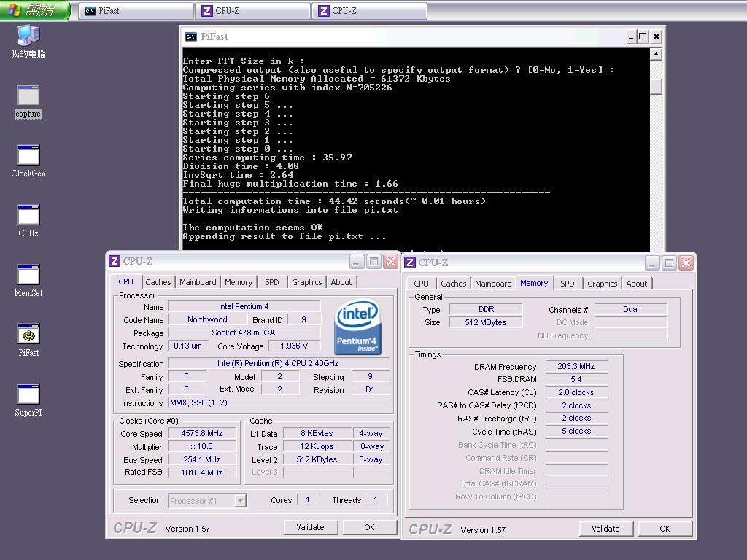Open the Start menu button
747x560 pixels.
pyautogui.click(x=35, y=10)
